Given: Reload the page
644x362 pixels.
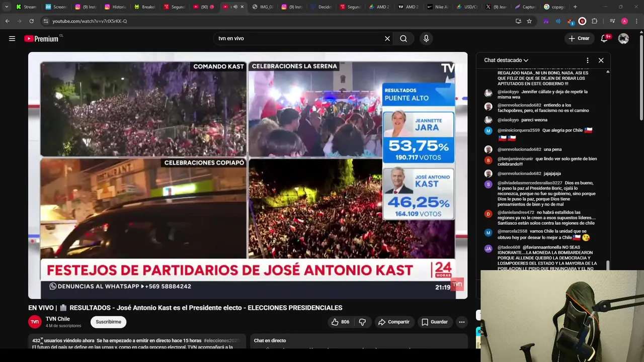Looking at the screenshot, I should click(31, 21).
